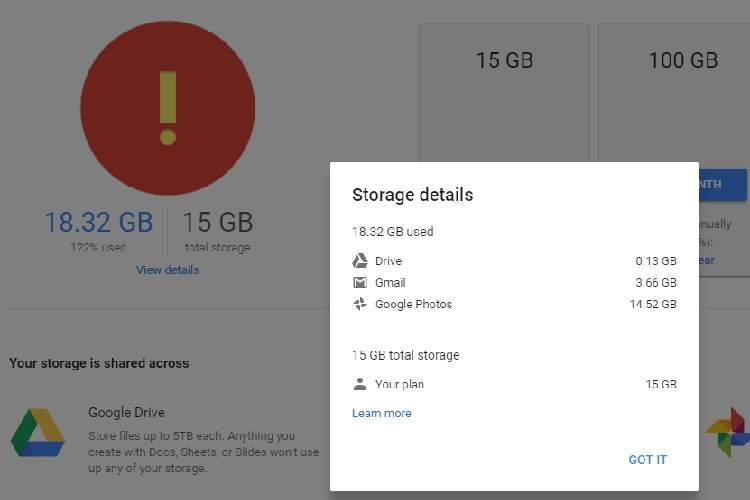Select the 100 GB plan card
Viewport: 750px width, 500px height.
point(674,93)
